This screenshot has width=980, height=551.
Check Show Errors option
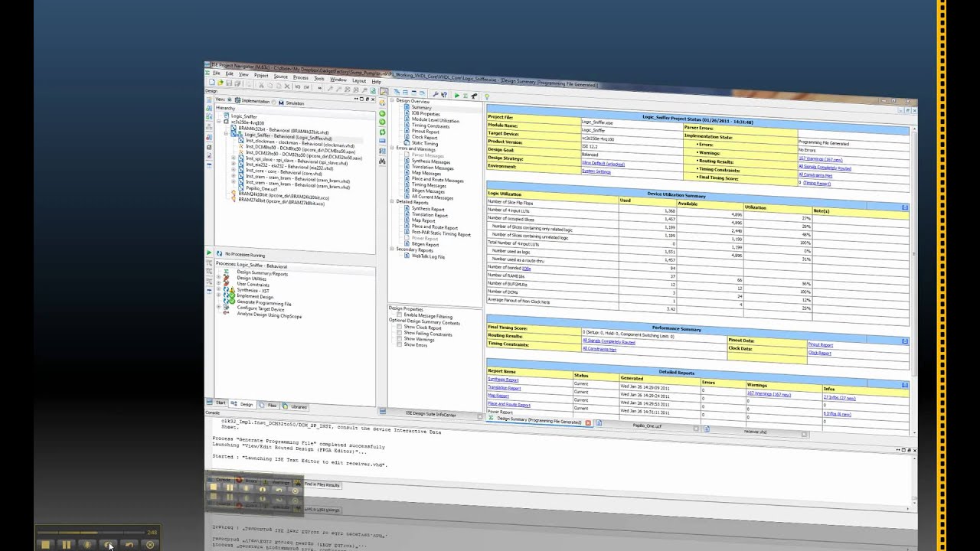pos(399,344)
